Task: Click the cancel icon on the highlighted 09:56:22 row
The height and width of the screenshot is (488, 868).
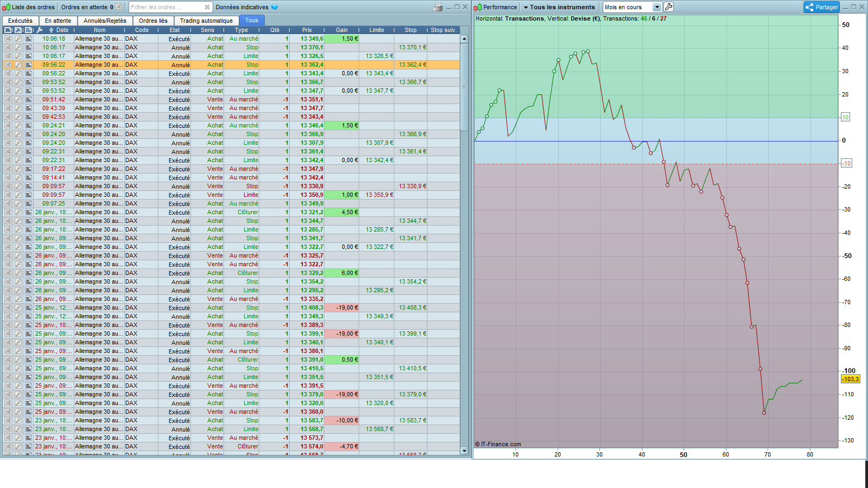Action: (8, 65)
